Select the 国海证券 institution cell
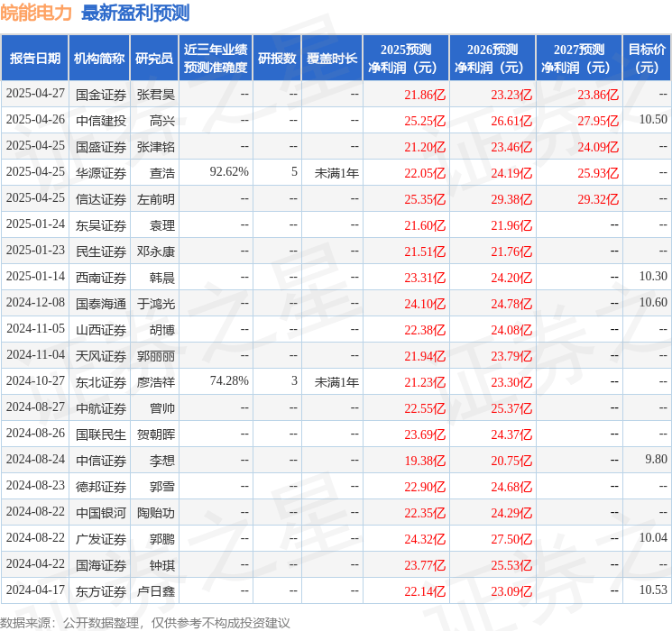The width and height of the screenshot is (672, 631). coord(101,565)
